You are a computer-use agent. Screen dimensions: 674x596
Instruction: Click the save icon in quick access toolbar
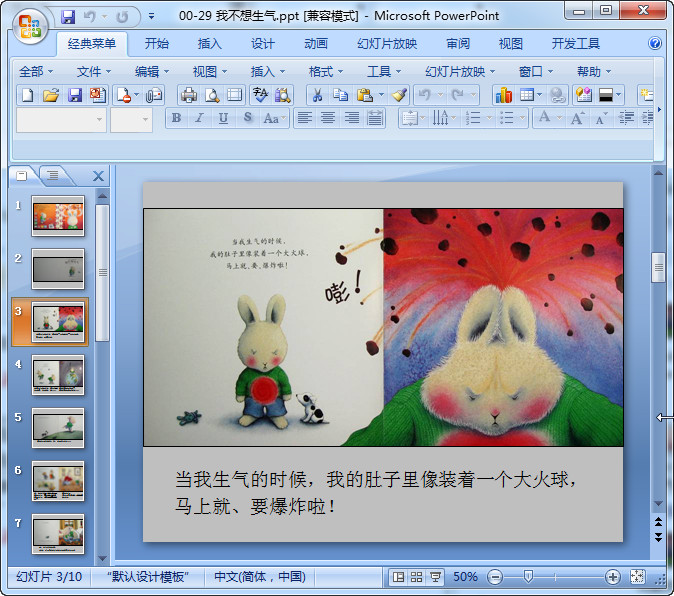(x=68, y=17)
